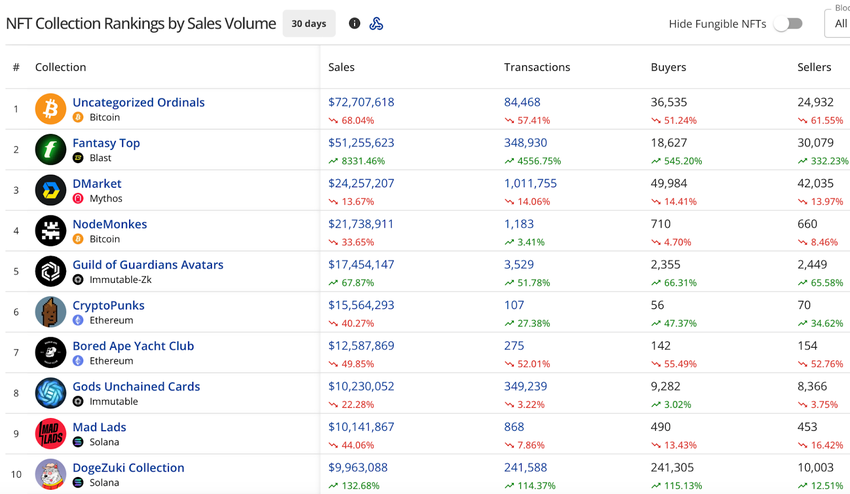This screenshot has width=850, height=494.
Task: Click the info icon beside 30 days
Action: click(354, 23)
